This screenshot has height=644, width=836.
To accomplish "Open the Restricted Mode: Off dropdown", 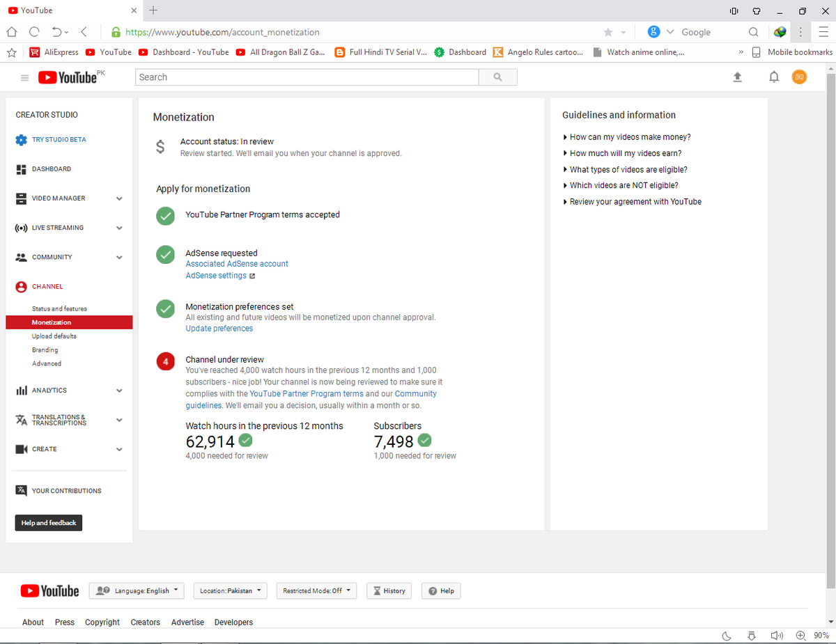I will click(x=316, y=590).
